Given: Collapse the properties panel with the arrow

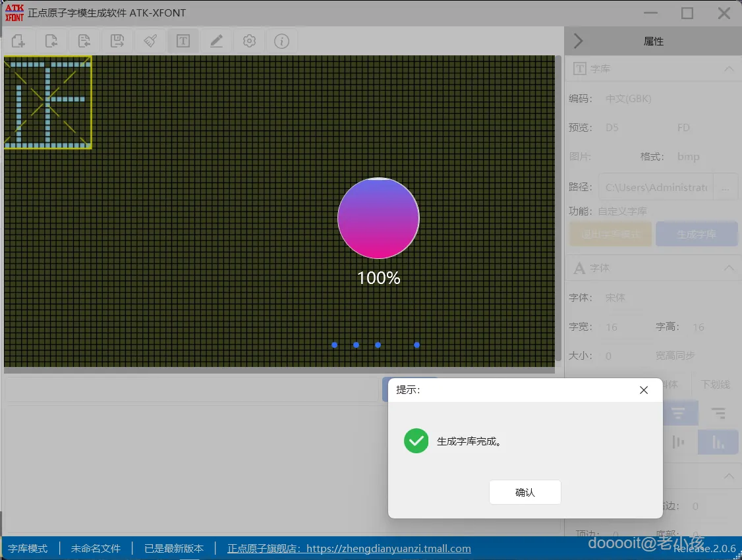Looking at the screenshot, I should point(579,41).
